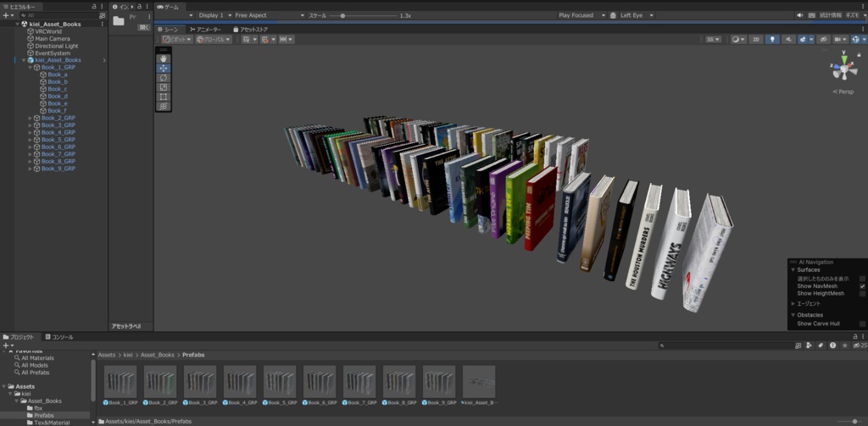
Task: Select the Move tool in scene toolbar
Action: point(164,68)
